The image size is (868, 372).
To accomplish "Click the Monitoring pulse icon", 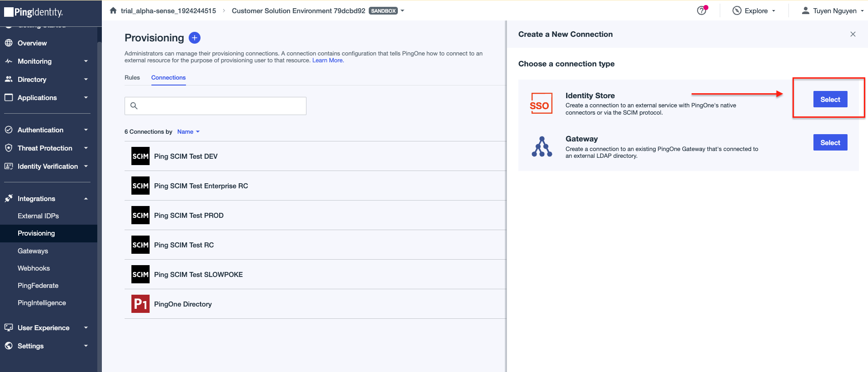I will (9, 61).
